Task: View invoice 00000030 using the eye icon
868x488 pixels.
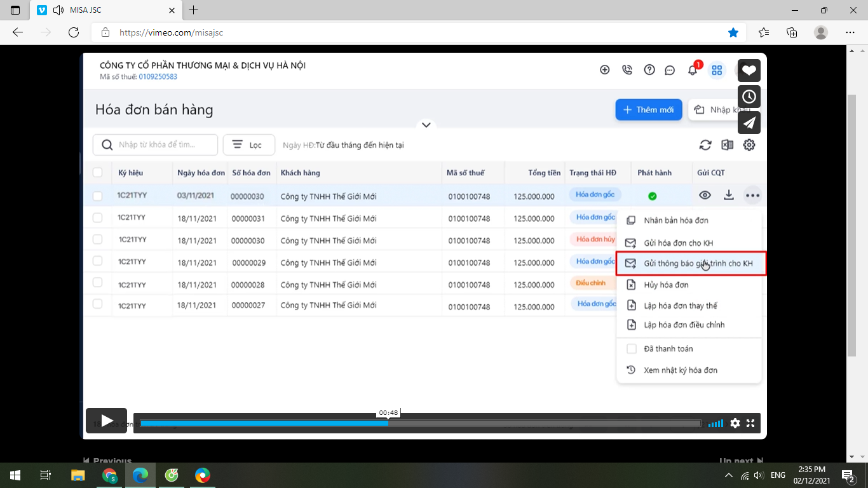Action: pyautogui.click(x=705, y=195)
